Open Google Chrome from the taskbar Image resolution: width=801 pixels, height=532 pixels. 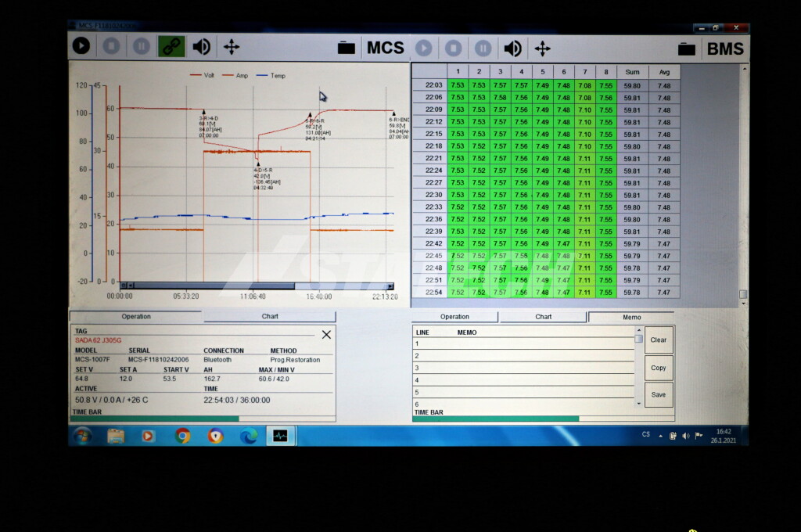pos(182,436)
